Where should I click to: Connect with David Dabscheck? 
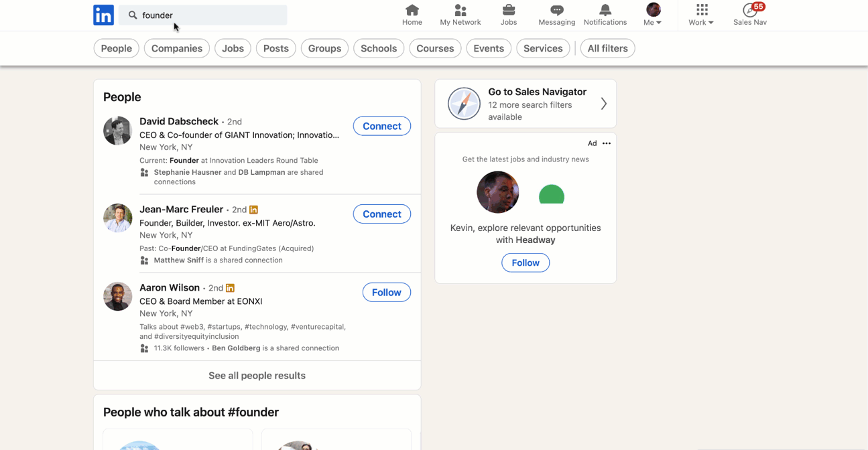click(x=382, y=126)
